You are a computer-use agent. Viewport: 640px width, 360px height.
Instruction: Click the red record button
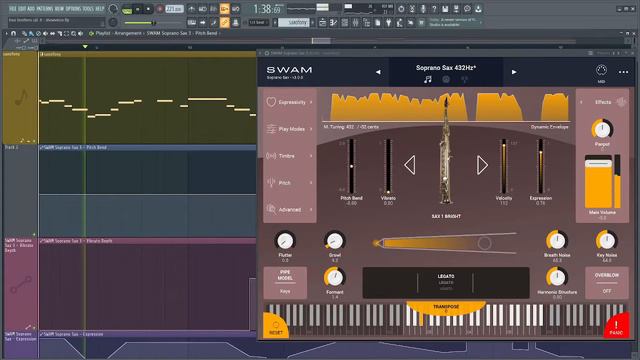click(160, 9)
